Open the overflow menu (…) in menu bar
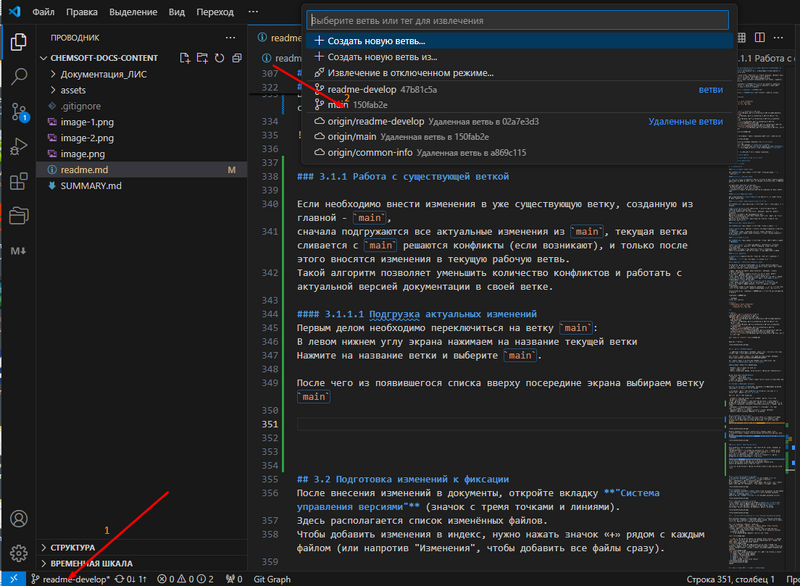This screenshot has width=800, height=586. [253, 12]
